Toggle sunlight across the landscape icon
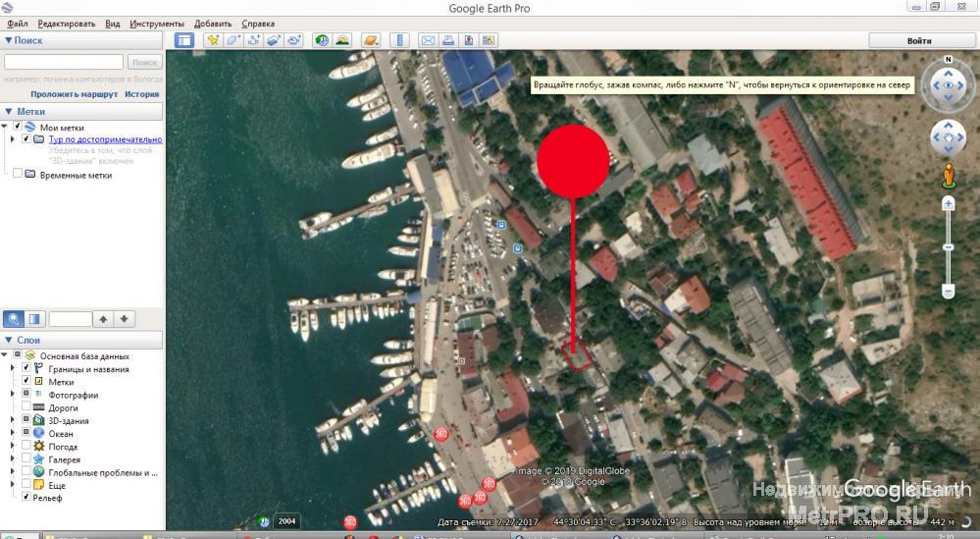 342,40
